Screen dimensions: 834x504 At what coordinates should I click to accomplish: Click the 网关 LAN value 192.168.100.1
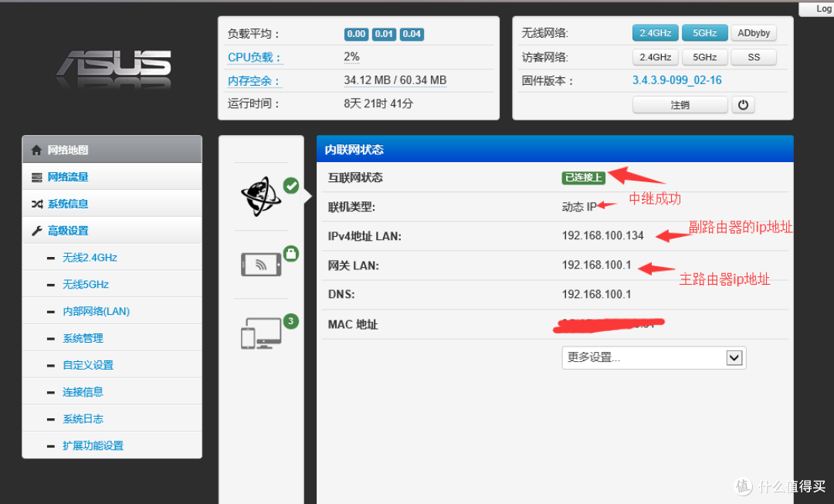point(596,265)
